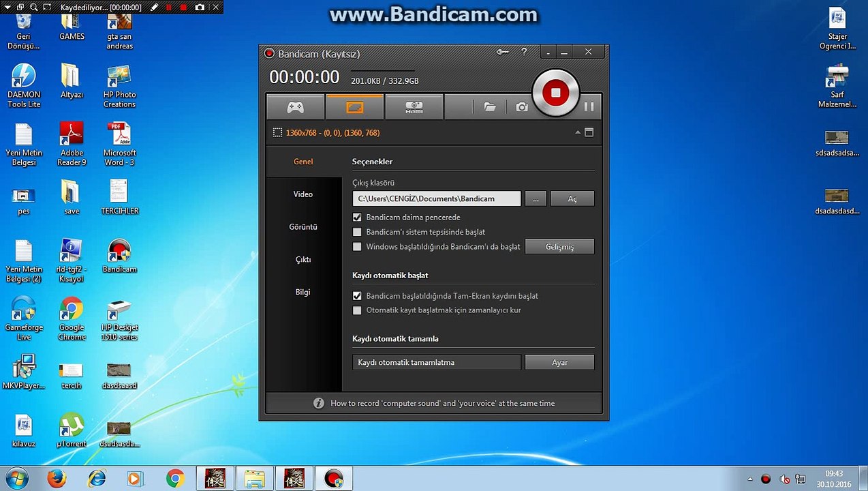Select HDMI Device Recording mode
The image size is (868, 491).
coord(414,107)
